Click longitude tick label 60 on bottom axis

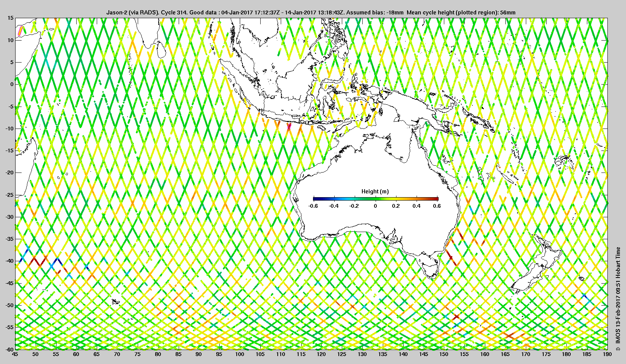(x=76, y=354)
